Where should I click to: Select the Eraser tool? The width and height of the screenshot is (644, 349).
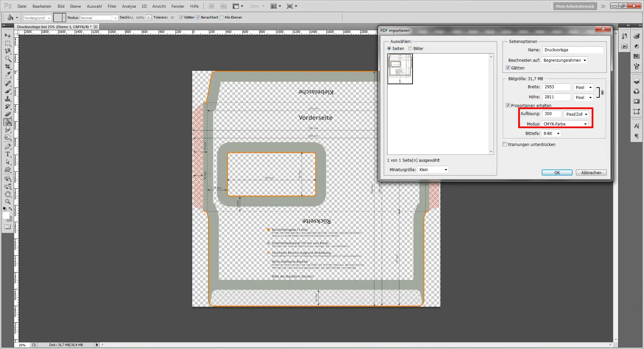(x=8, y=114)
